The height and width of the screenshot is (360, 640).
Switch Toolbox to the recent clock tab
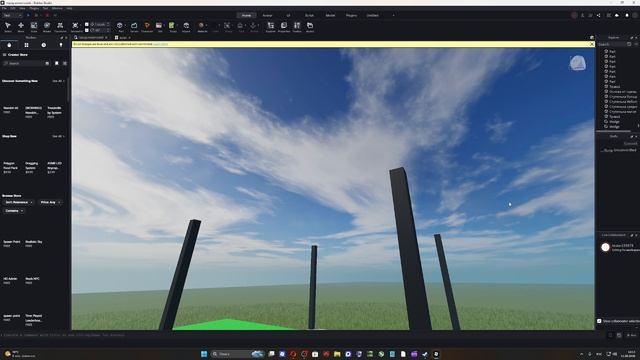44,45
